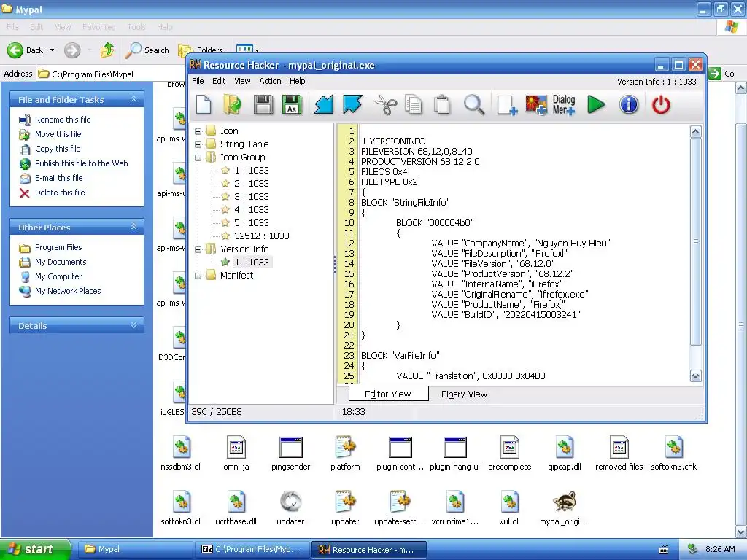
Task: Paste using the clipboard toolbar icon
Action: click(442, 105)
